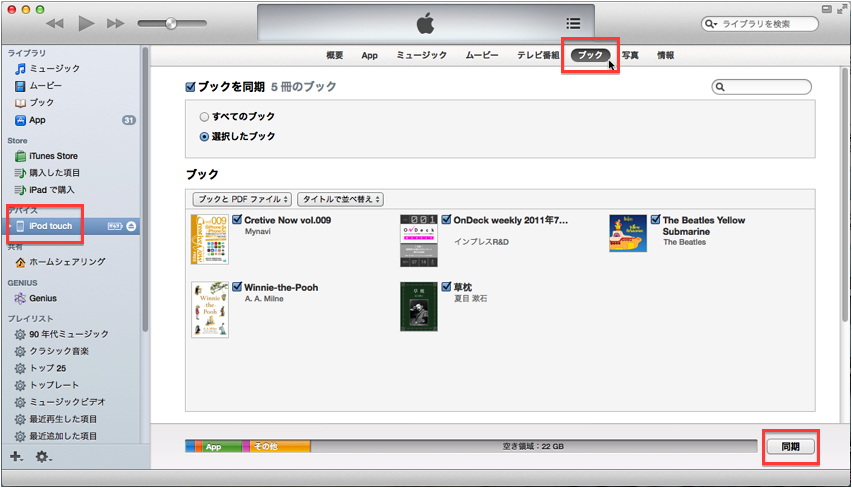This screenshot has width=852, height=488.
Task: Open the search options magnifier dropdown
Action: [x=711, y=24]
